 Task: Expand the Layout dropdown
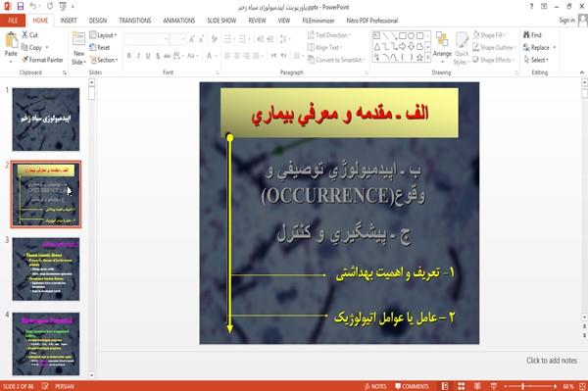(x=103, y=35)
